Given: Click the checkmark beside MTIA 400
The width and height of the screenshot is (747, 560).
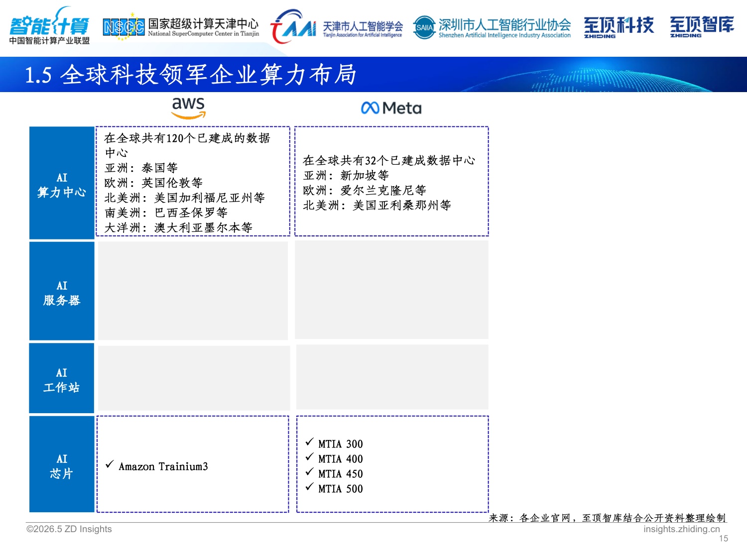Looking at the screenshot, I should (x=309, y=457).
